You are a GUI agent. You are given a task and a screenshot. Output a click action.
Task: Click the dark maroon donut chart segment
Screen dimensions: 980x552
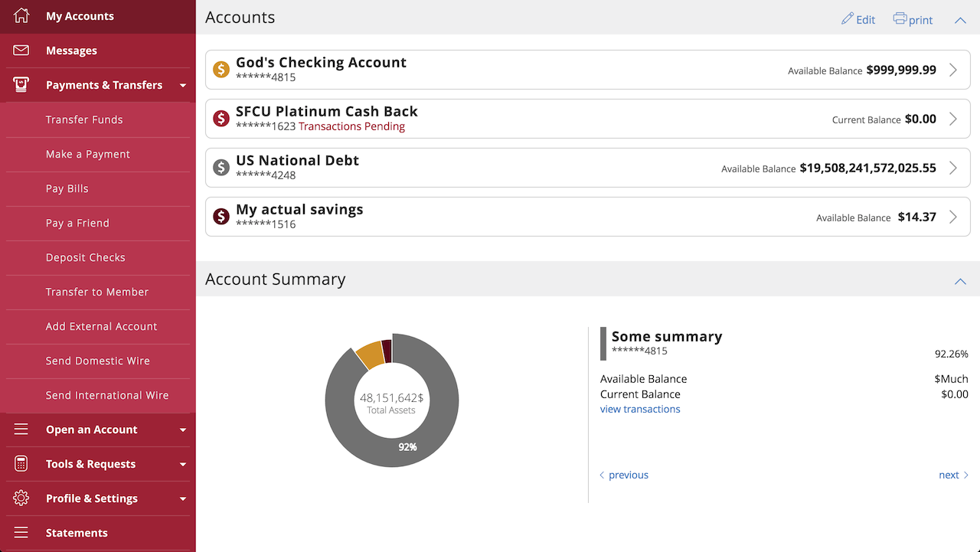point(387,351)
